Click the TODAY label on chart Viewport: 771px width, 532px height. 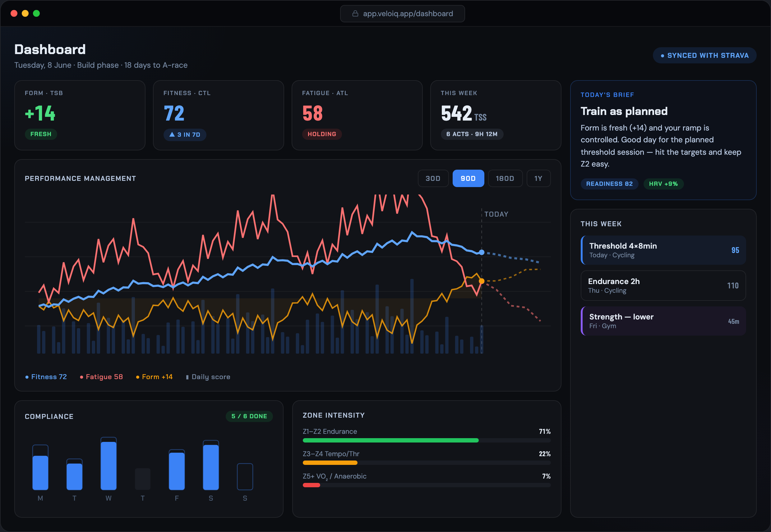pyautogui.click(x=496, y=214)
